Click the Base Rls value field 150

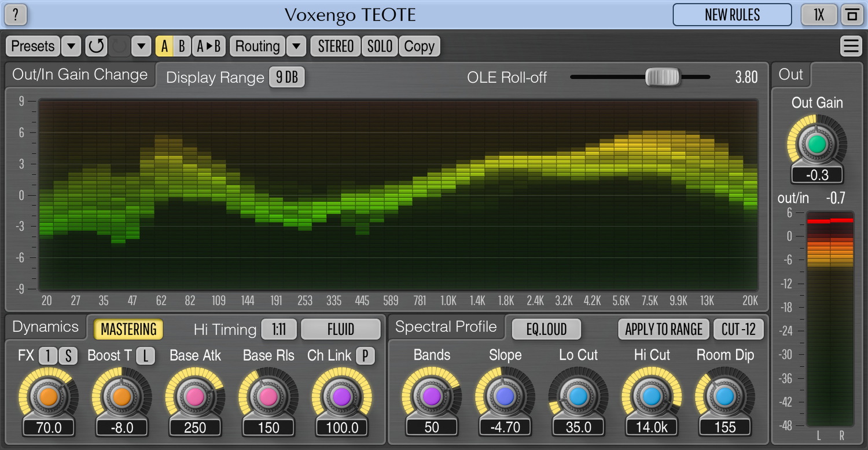[x=269, y=428]
